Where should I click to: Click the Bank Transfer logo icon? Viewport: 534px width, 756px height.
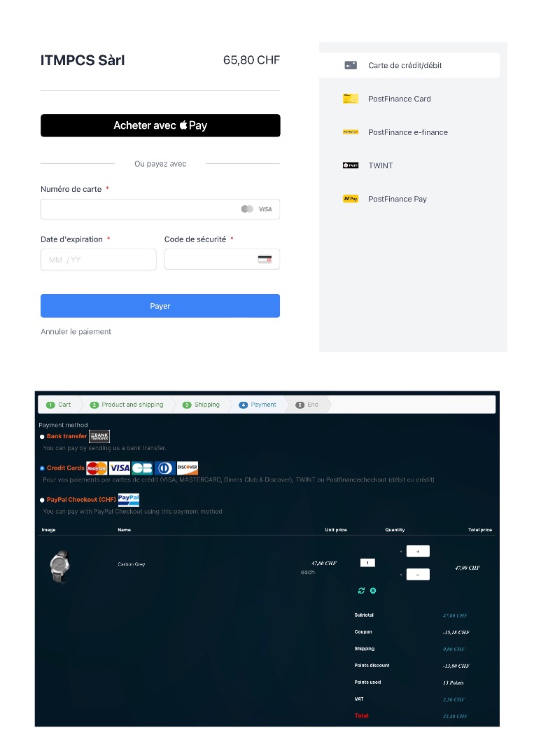99,436
